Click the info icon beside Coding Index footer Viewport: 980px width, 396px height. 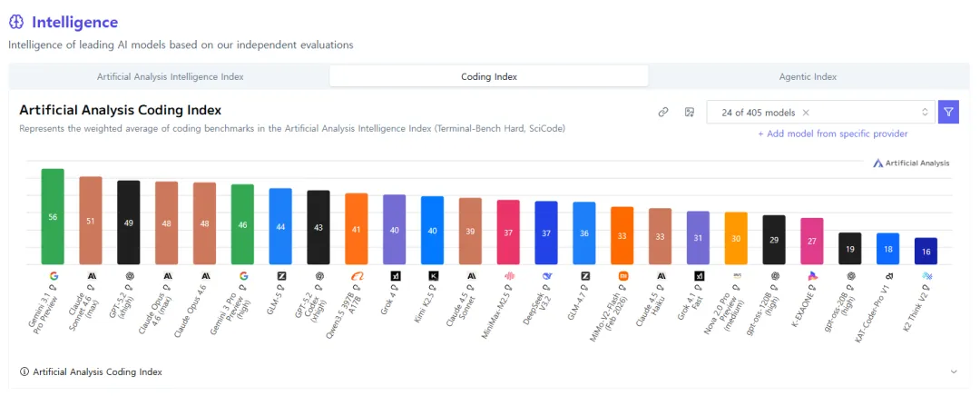(24, 371)
